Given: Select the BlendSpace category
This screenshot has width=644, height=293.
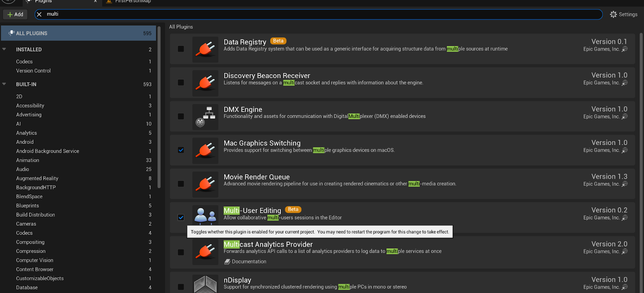Looking at the screenshot, I should click(78, 196).
